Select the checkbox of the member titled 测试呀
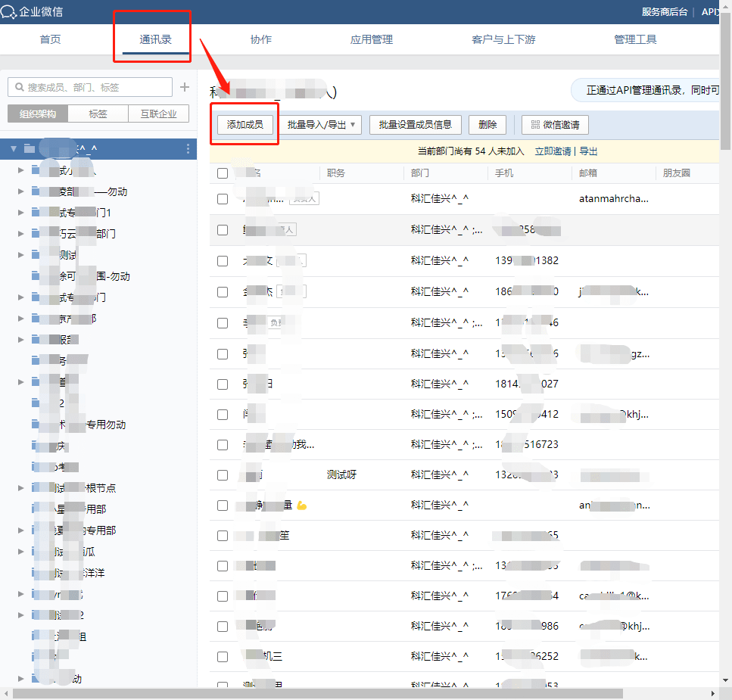Viewport: 732px width, 700px height. point(223,475)
